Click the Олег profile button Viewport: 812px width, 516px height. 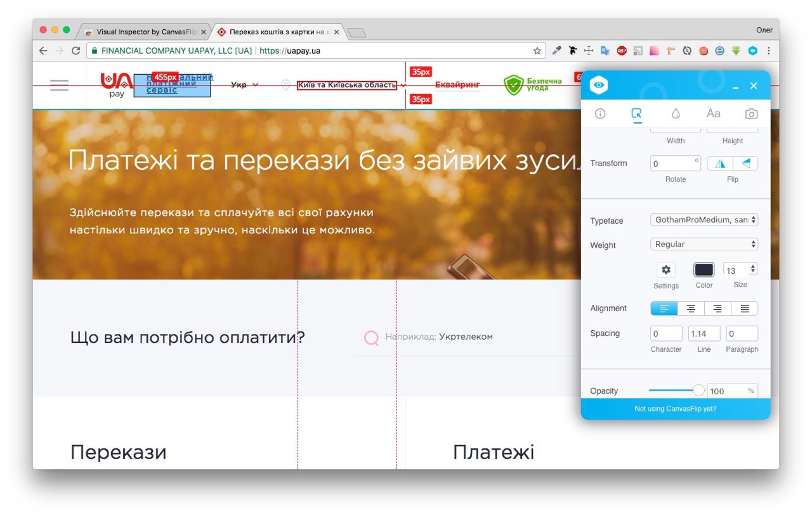pos(764,30)
